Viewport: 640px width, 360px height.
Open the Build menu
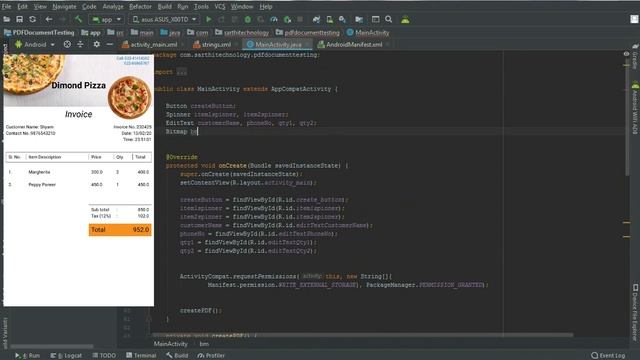(164, 7)
